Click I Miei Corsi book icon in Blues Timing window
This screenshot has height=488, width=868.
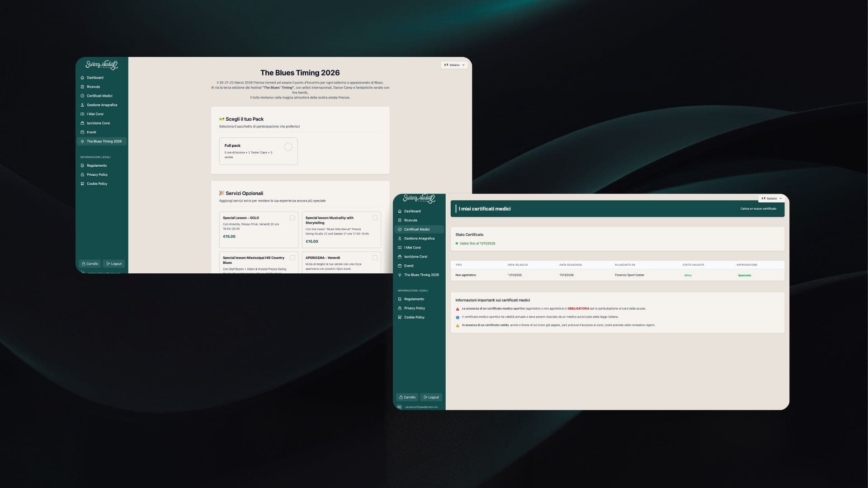[x=82, y=114]
